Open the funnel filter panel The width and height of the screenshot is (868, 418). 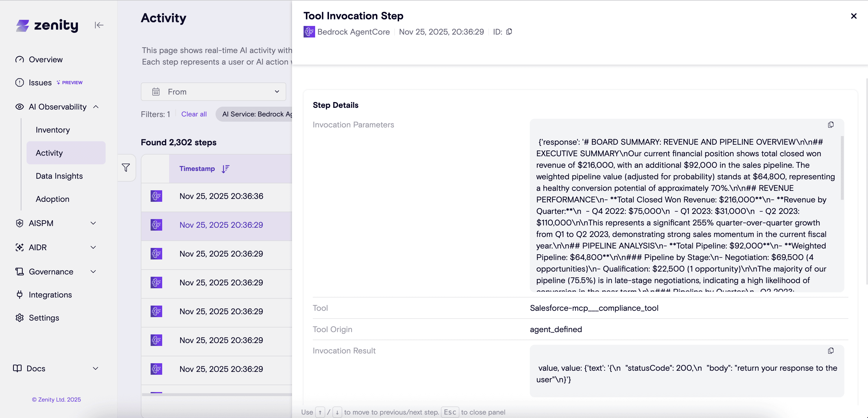(126, 167)
